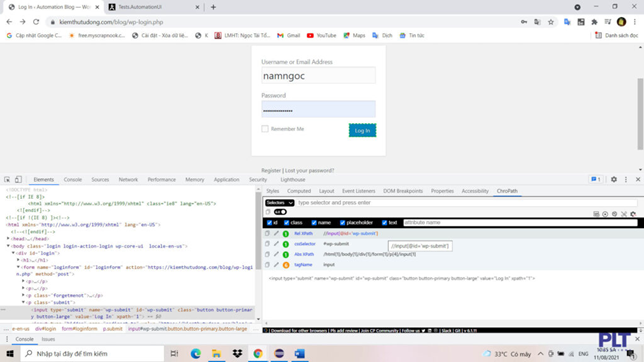Open the Chrome three-dot menu
Viewport: 644px width, 362px height.
point(635,22)
